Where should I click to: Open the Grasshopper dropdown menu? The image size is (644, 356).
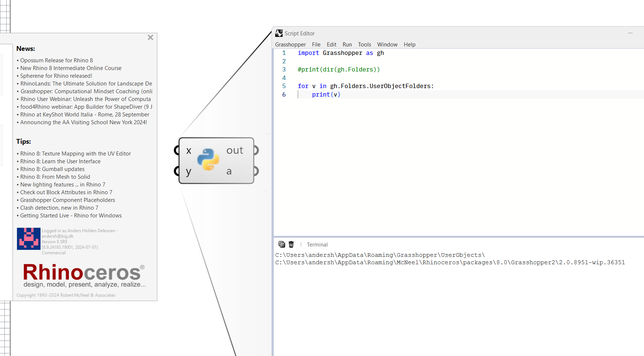click(290, 44)
